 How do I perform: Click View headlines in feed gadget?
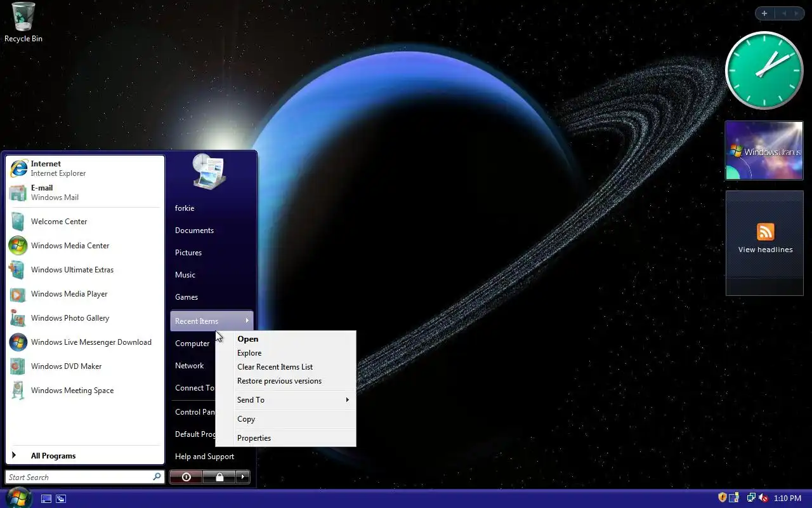[x=765, y=250]
